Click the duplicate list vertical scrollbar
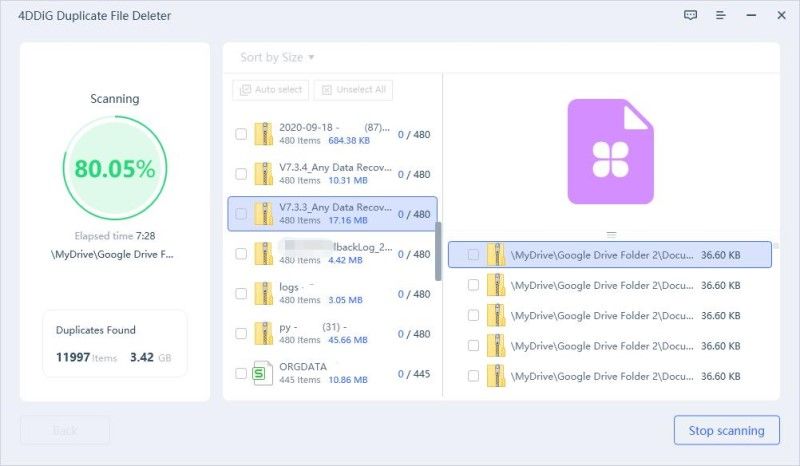Screen dimensions: 800x466 click(437, 250)
